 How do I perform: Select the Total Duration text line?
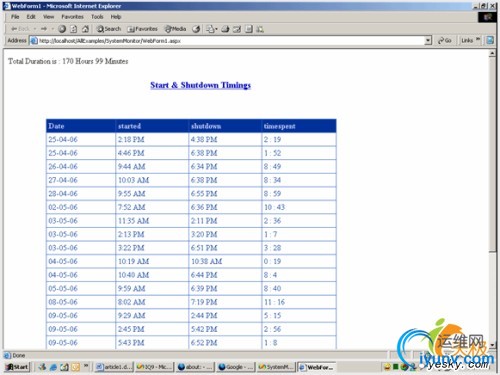(x=68, y=61)
